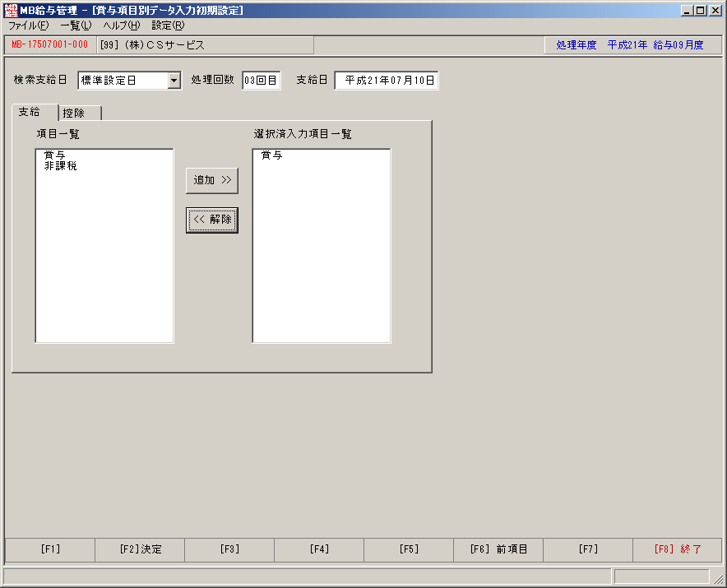Close the MB給与管理 window

tap(715, 10)
